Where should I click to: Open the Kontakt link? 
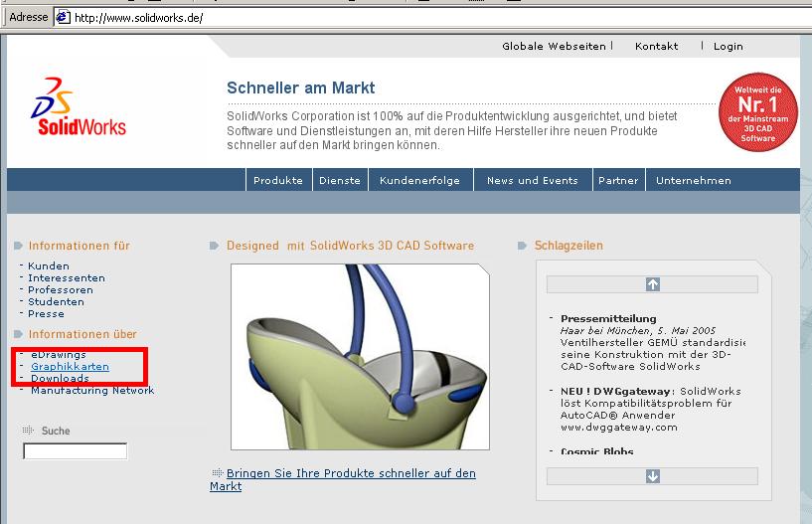click(656, 46)
